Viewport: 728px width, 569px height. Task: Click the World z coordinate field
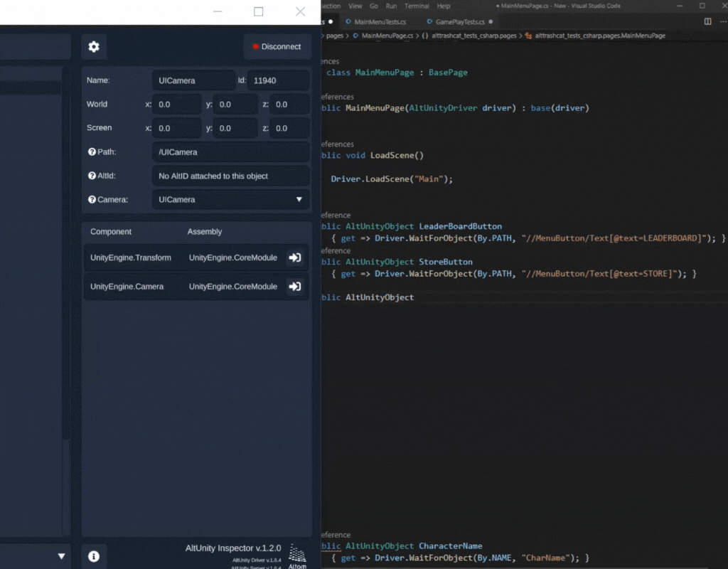click(x=290, y=105)
